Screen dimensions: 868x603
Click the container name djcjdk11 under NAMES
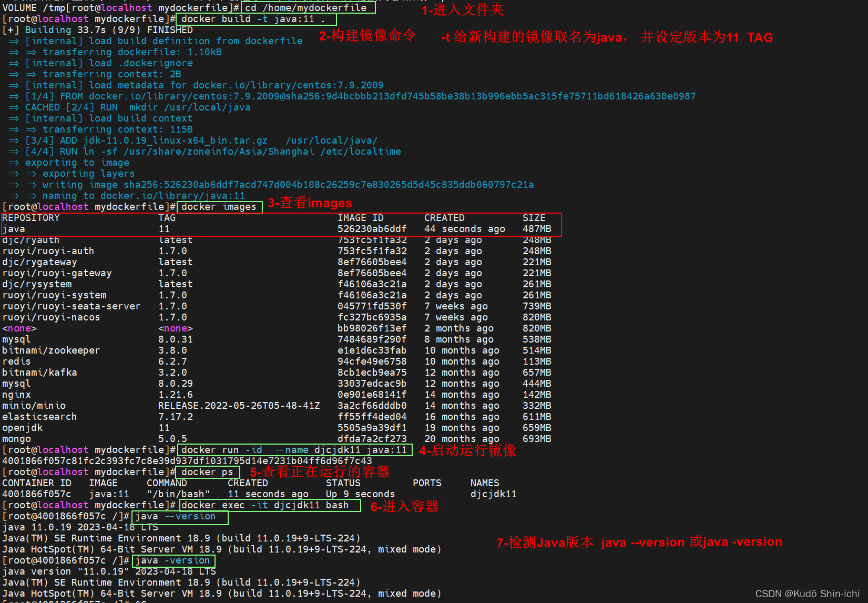tap(494, 494)
